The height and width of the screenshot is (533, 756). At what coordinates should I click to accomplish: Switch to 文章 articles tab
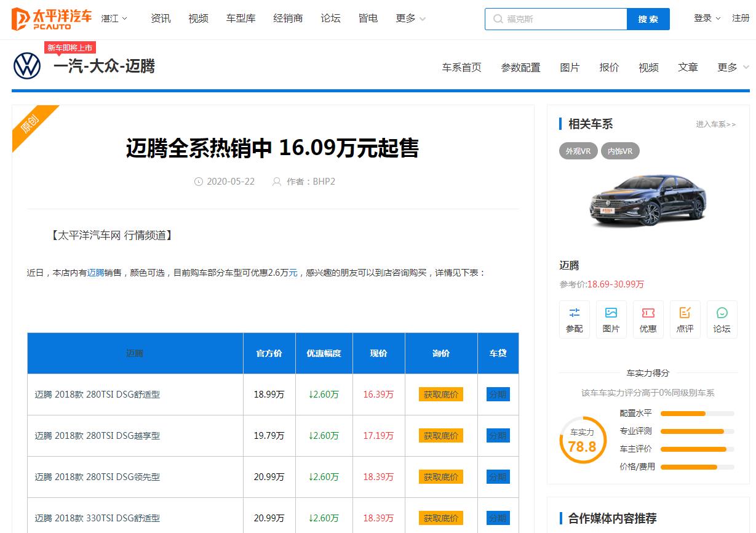tap(688, 68)
